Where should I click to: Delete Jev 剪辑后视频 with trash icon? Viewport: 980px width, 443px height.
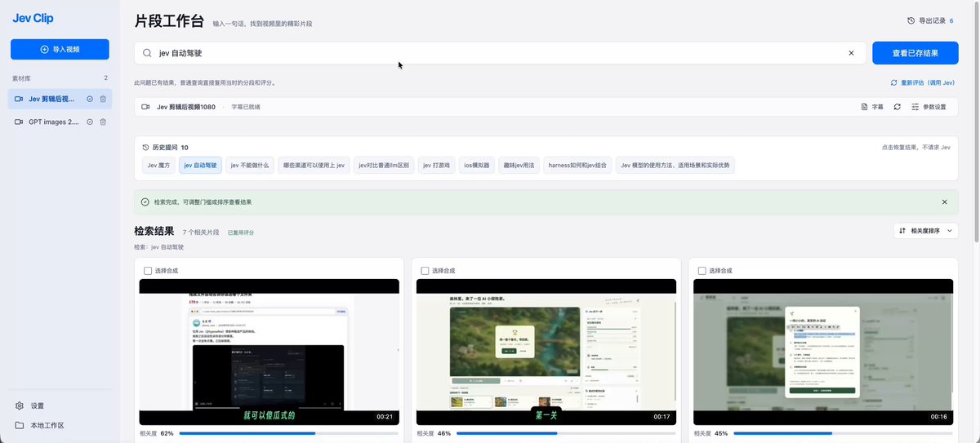click(103, 99)
